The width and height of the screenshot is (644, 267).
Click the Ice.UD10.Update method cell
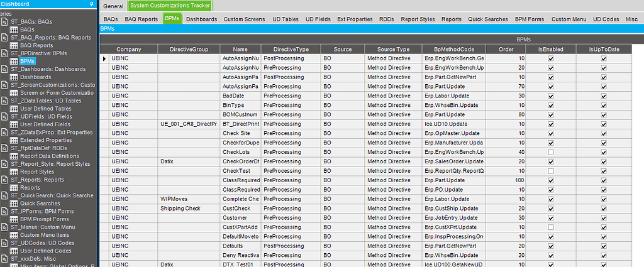[453, 124]
